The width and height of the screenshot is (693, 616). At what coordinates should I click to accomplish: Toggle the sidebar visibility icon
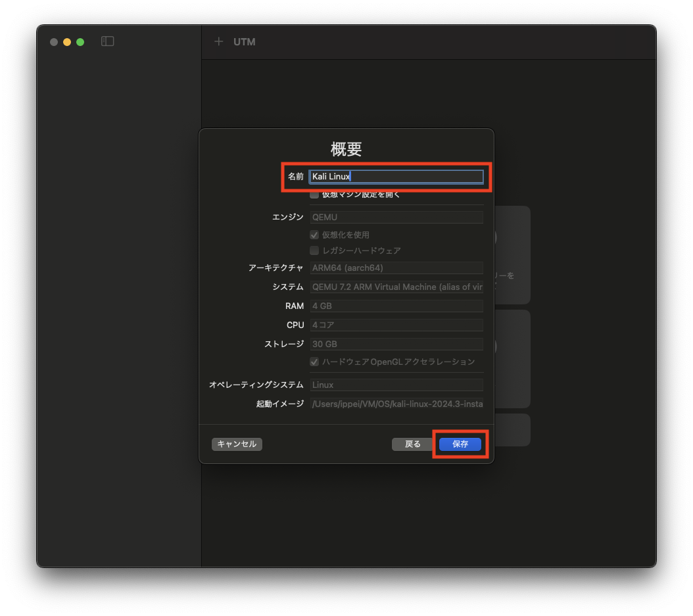(x=107, y=41)
